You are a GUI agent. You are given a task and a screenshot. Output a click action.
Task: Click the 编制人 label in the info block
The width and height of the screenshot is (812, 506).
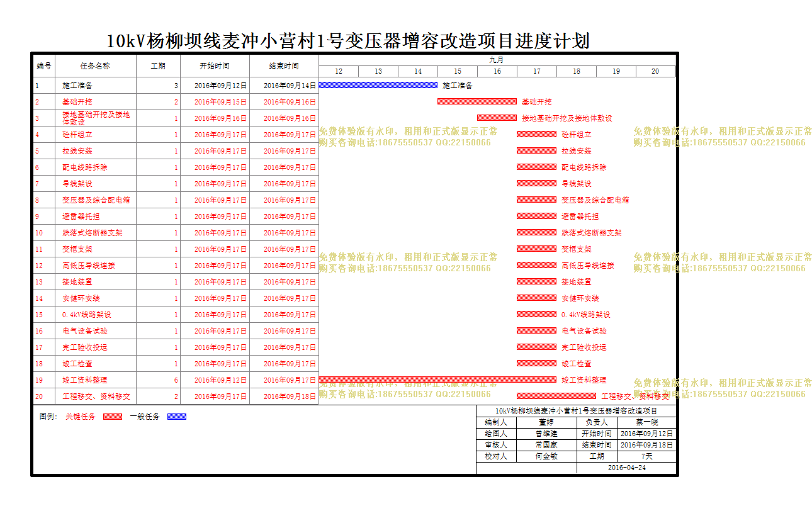pyautogui.click(x=496, y=423)
